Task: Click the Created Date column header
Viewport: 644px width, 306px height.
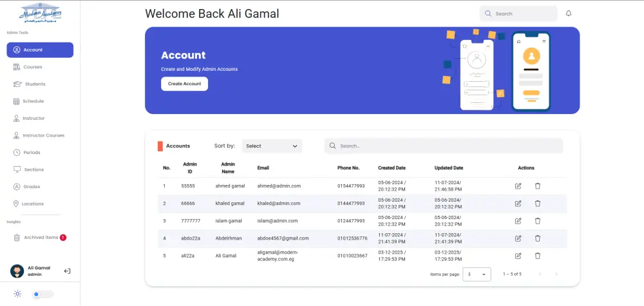Action: click(392, 168)
